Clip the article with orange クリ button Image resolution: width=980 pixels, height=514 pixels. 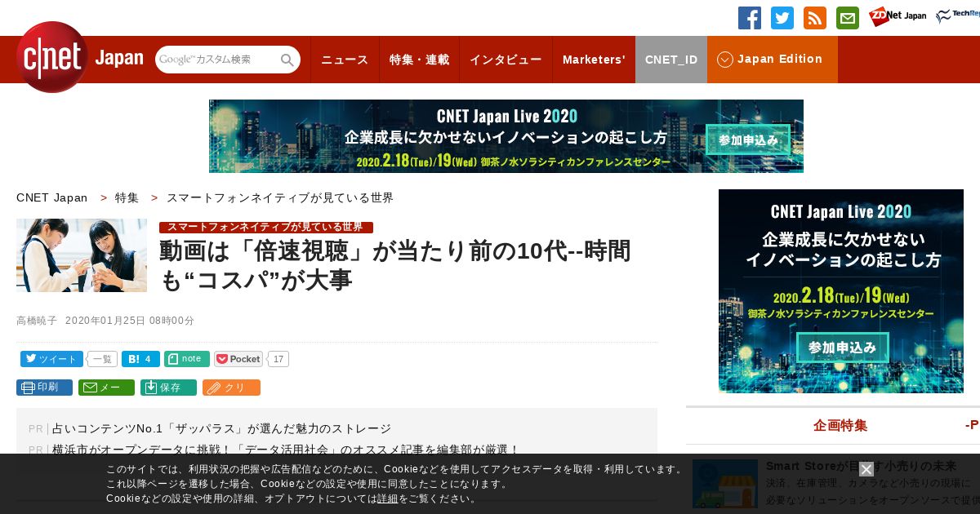[231, 388]
